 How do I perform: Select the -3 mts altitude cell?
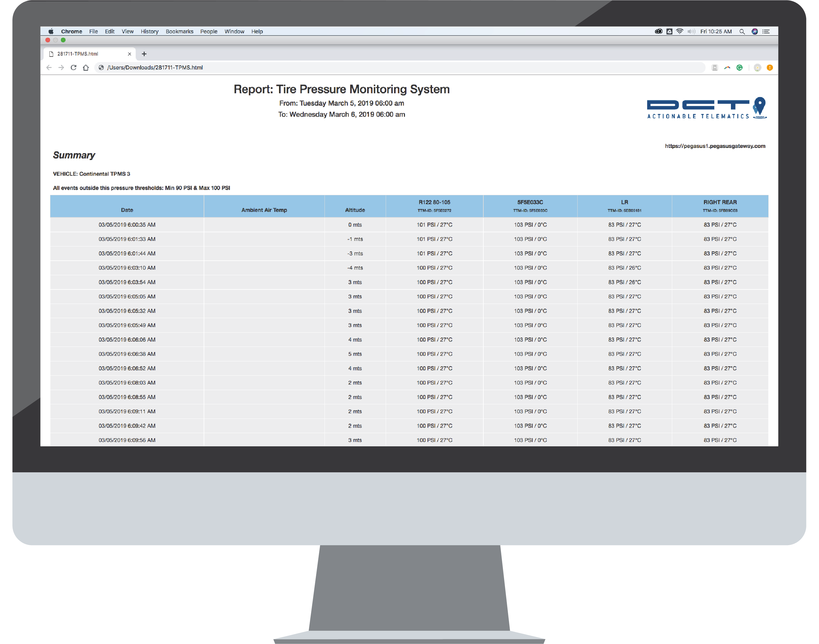pos(355,253)
